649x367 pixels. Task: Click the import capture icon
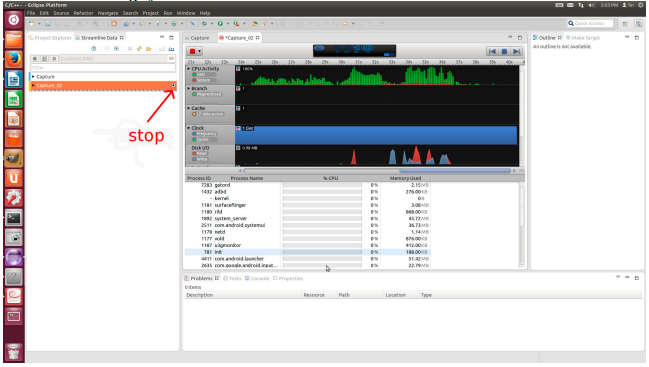pyautogui.click(x=171, y=49)
